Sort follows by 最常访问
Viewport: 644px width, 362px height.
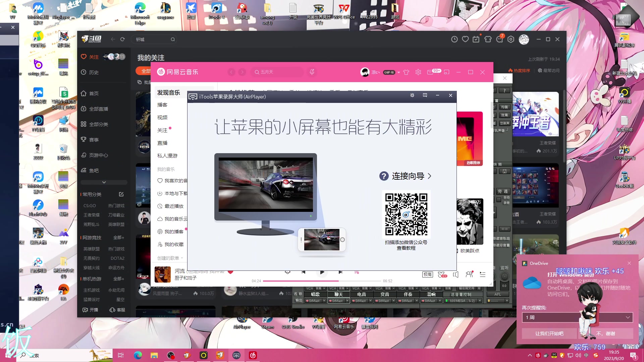(549, 71)
